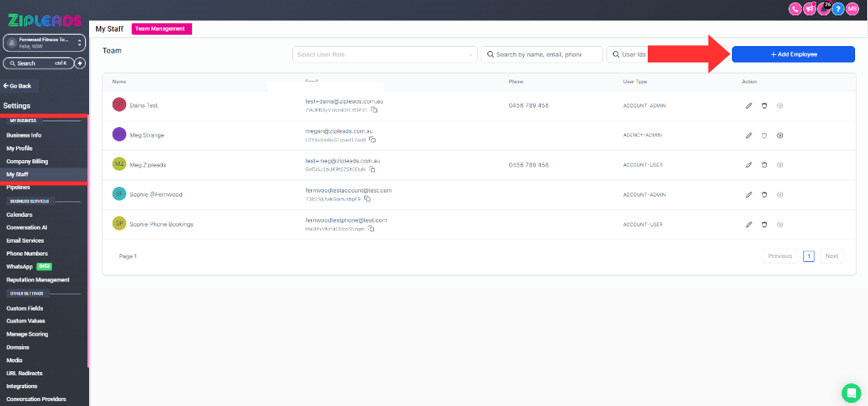Open Custom Values settings

point(25,321)
